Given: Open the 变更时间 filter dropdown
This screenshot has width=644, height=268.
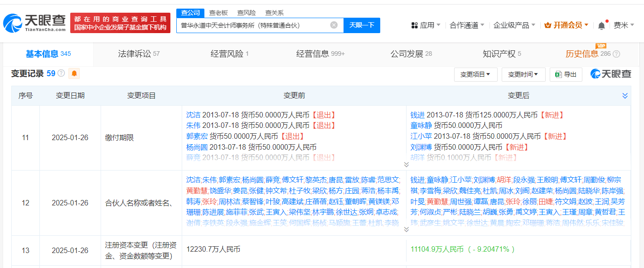Looking at the screenshot, I should click(523, 74).
